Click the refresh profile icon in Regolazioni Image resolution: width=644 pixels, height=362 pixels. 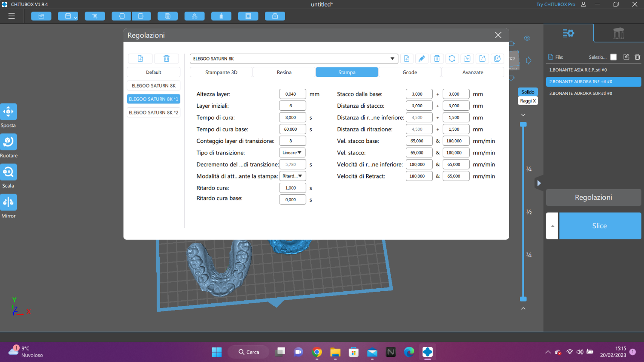(452, 59)
